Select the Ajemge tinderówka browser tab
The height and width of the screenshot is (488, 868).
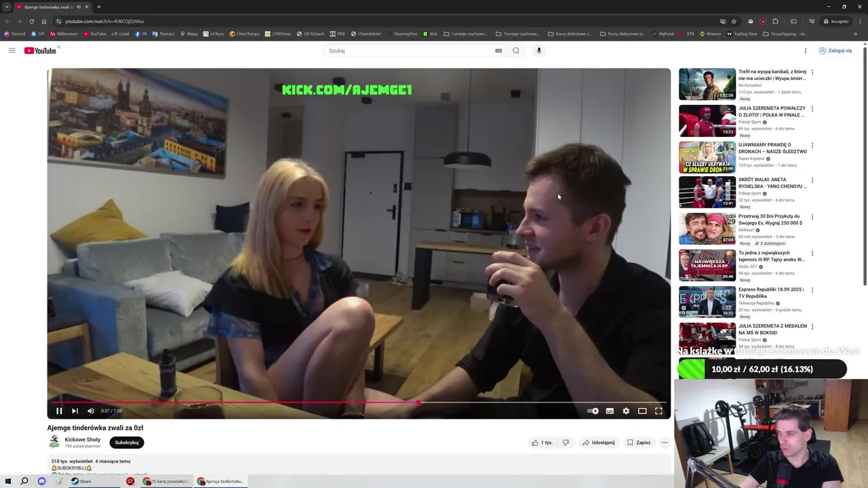[53, 7]
